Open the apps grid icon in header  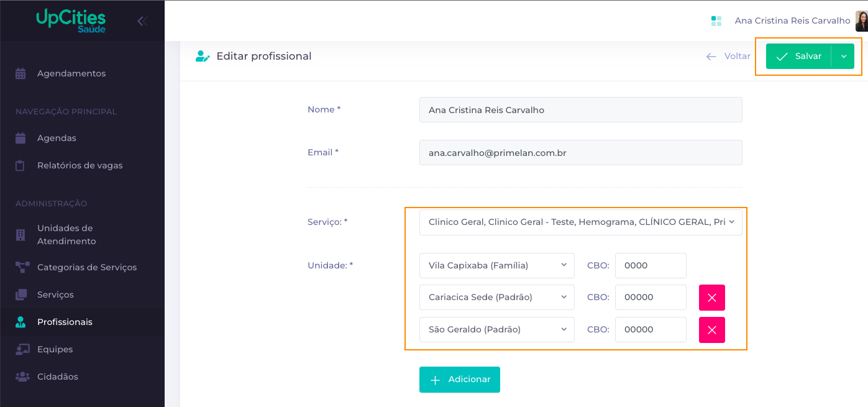716,21
